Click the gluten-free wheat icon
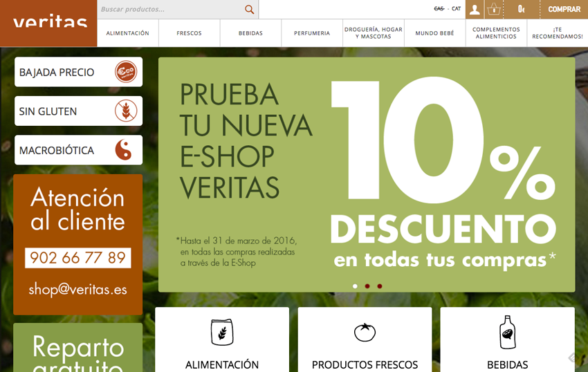This screenshot has width=588, height=372. tap(126, 111)
